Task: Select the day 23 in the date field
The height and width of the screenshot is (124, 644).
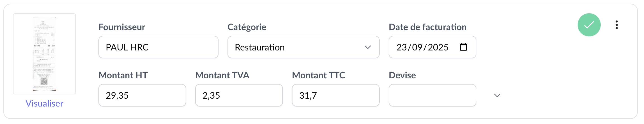Action: (x=402, y=47)
